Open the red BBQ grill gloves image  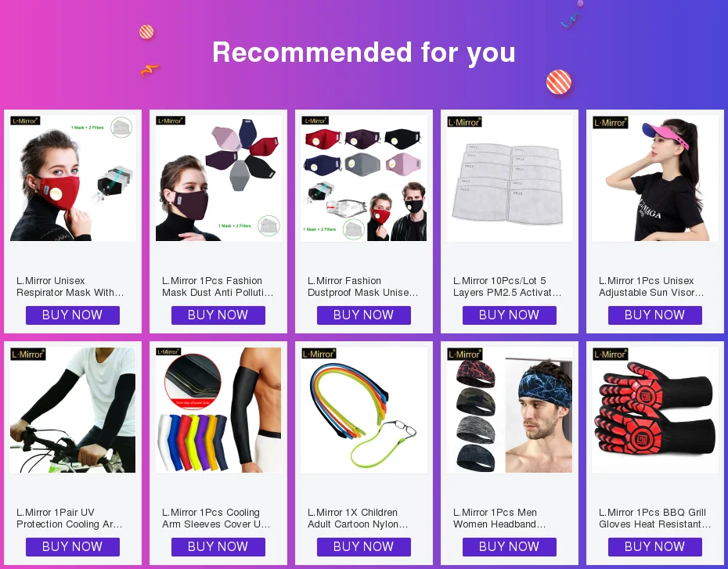point(655,410)
